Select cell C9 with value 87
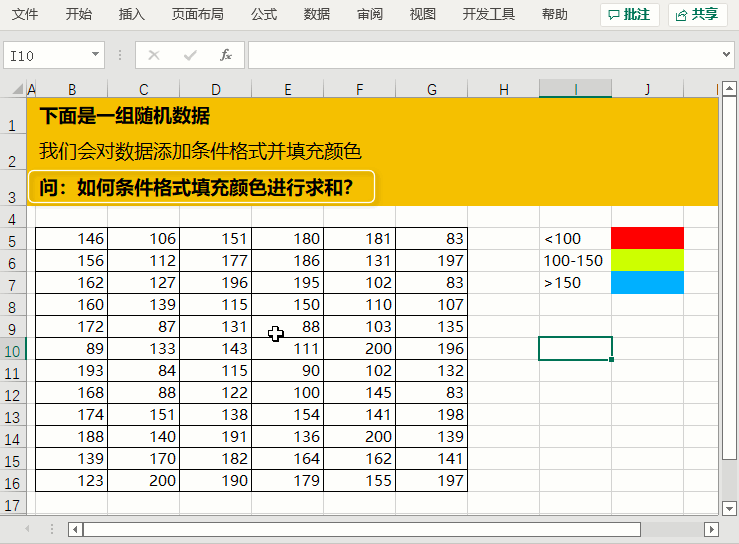This screenshot has width=739, height=544. (144, 327)
